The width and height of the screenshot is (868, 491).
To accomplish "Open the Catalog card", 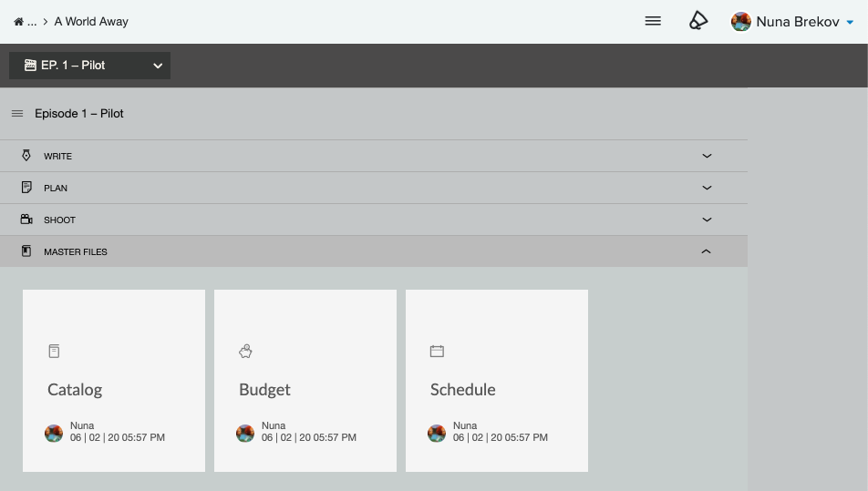I will point(114,381).
